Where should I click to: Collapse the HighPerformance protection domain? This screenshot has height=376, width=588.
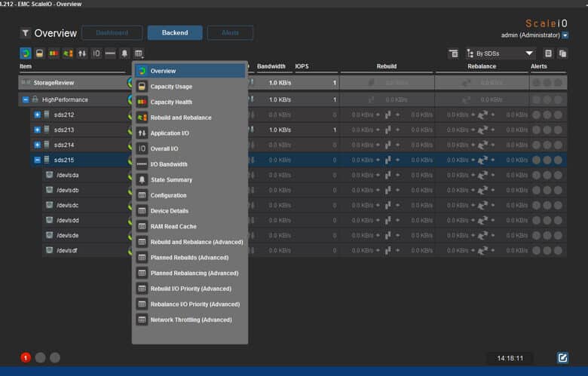point(26,99)
